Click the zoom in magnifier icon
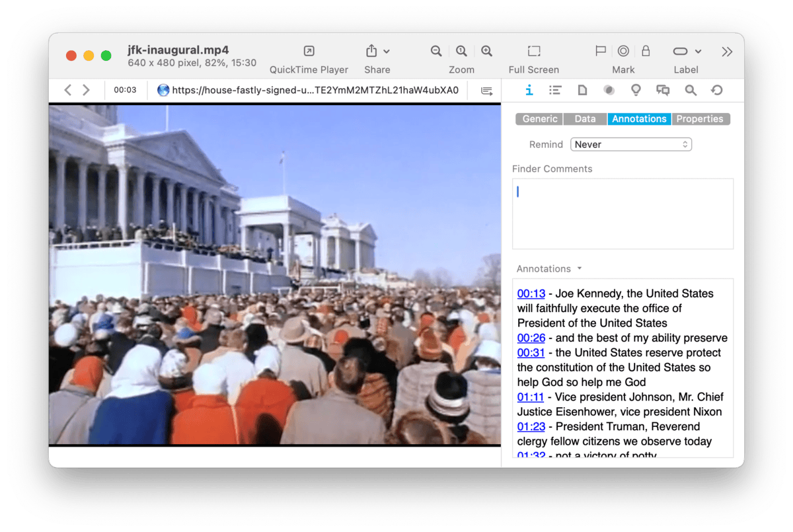 click(486, 52)
